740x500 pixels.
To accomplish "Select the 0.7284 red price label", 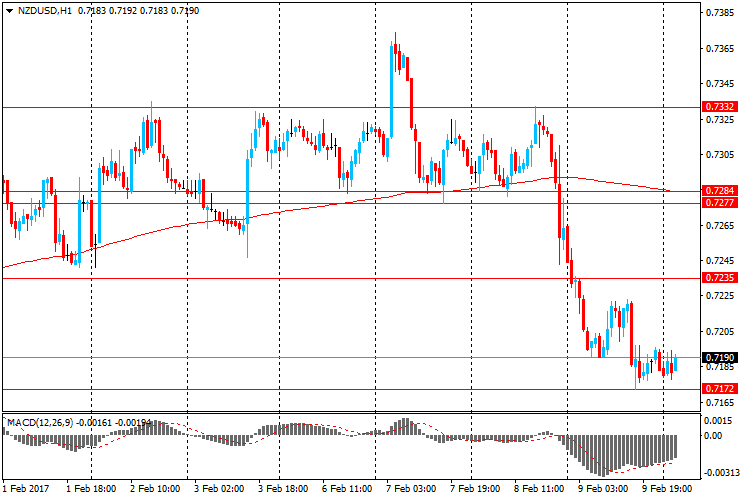I will point(720,191).
